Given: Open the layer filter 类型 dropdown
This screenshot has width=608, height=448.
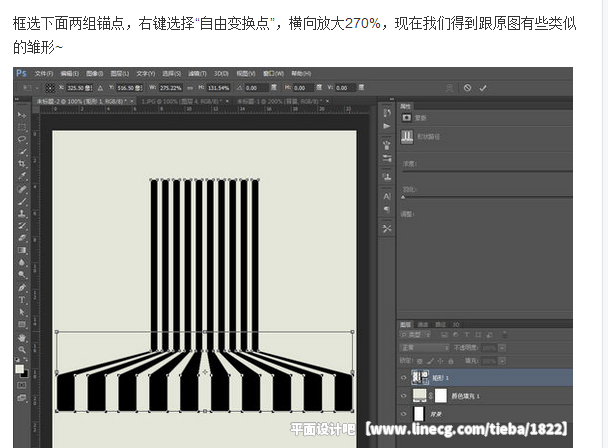Looking at the screenshot, I should coord(415,334).
